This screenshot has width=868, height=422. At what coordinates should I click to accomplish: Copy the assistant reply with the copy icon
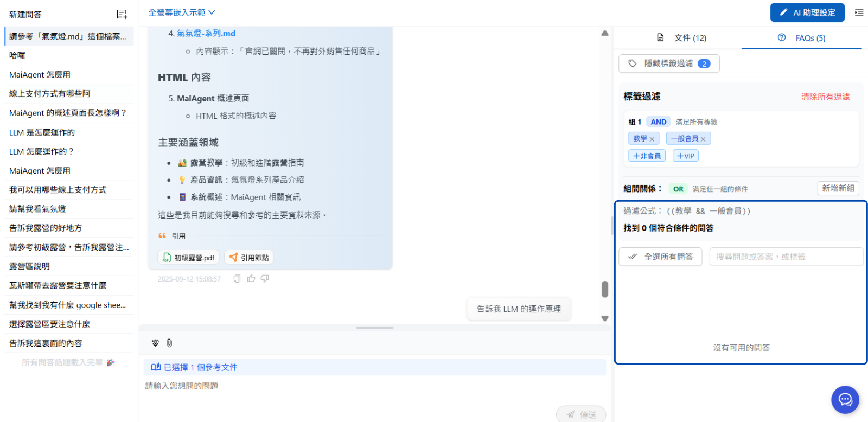(x=237, y=279)
